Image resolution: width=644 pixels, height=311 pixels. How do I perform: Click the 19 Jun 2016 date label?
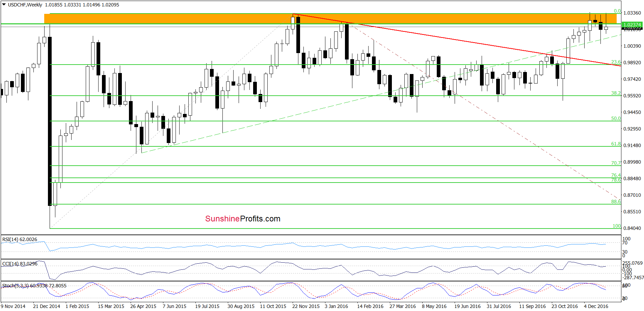(467, 306)
